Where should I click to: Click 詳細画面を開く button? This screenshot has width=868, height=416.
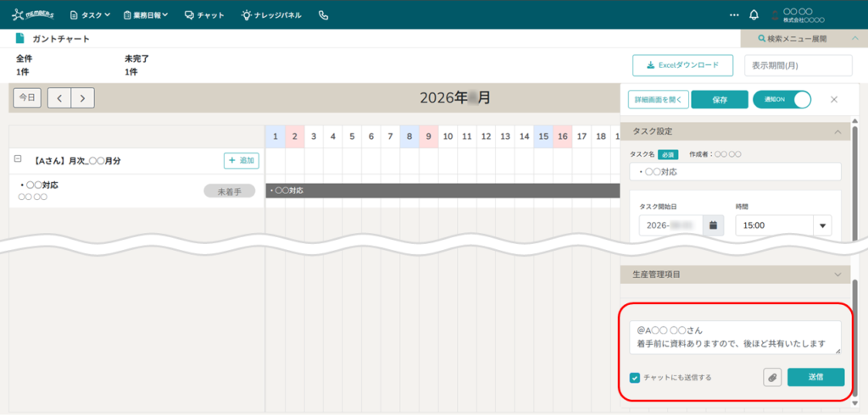[x=658, y=100]
